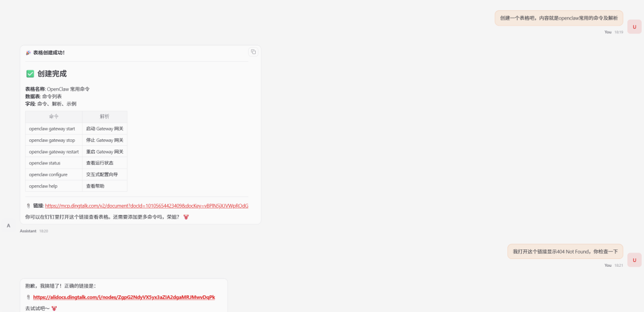644x312 pixels.
Task: Click the paperclip icon before 链接
Action: pyautogui.click(x=29, y=206)
